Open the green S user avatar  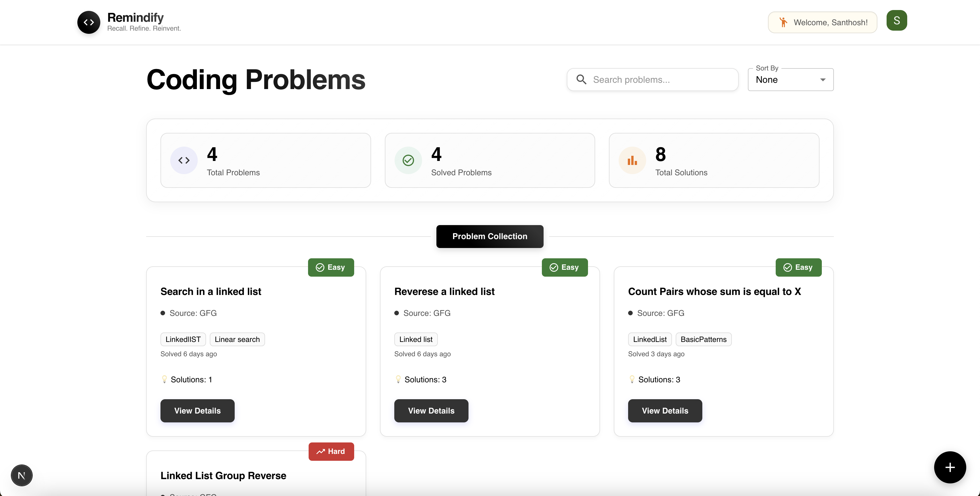click(x=896, y=21)
